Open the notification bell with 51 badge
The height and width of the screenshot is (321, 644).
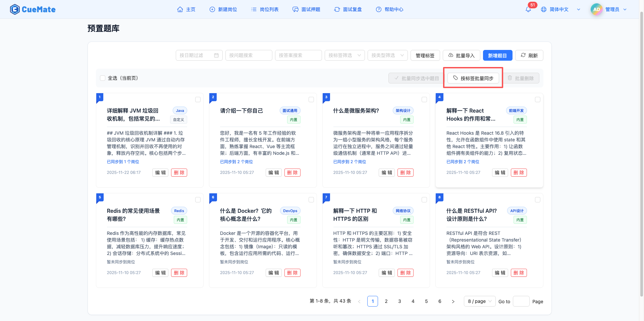(528, 9)
